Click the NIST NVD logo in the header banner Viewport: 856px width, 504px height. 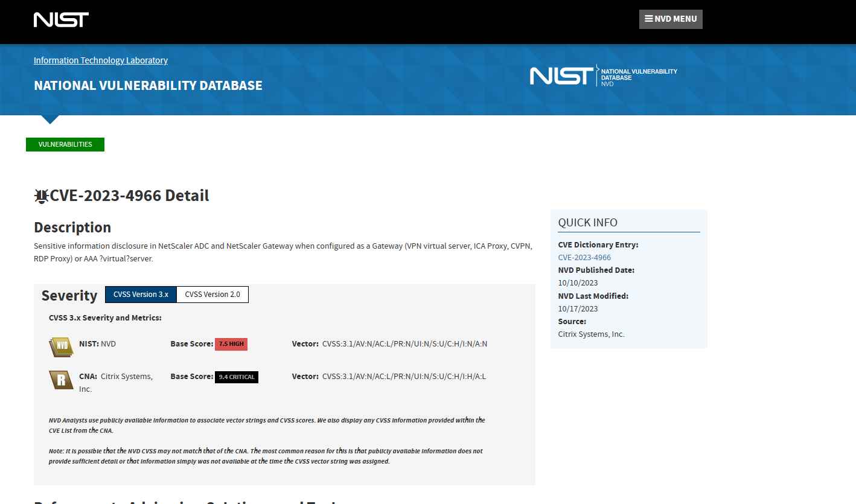point(603,75)
